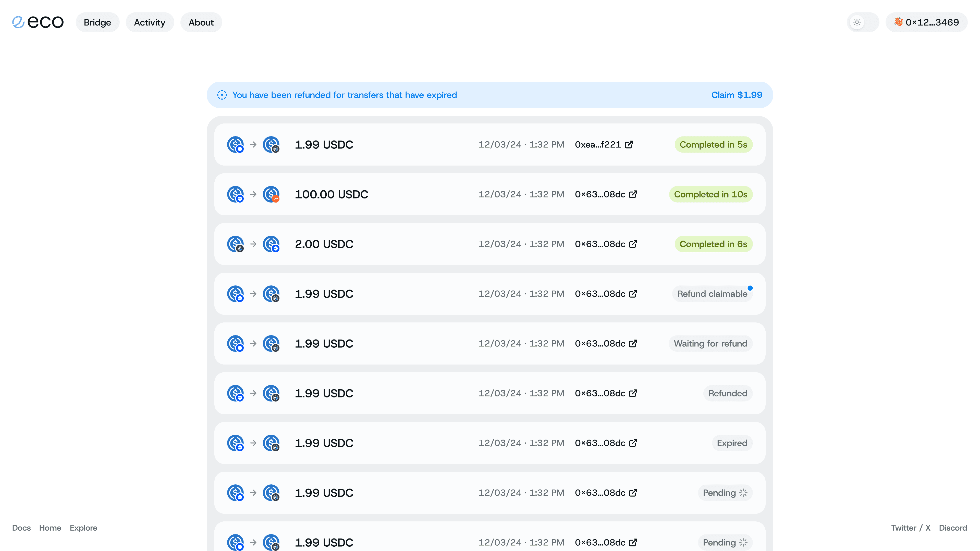980x551 pixels.
Task: Click destination icon in Waiting for refund row
Action: point(271,344)
